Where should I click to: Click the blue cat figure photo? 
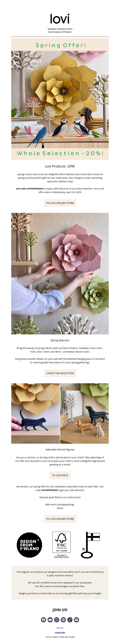click(35, 413)
